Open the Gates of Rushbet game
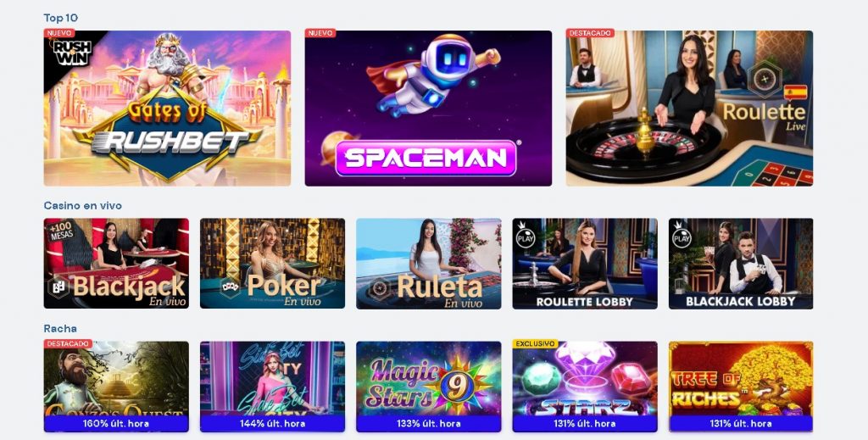This screenshot has width=868, height=440. (167, 108)
